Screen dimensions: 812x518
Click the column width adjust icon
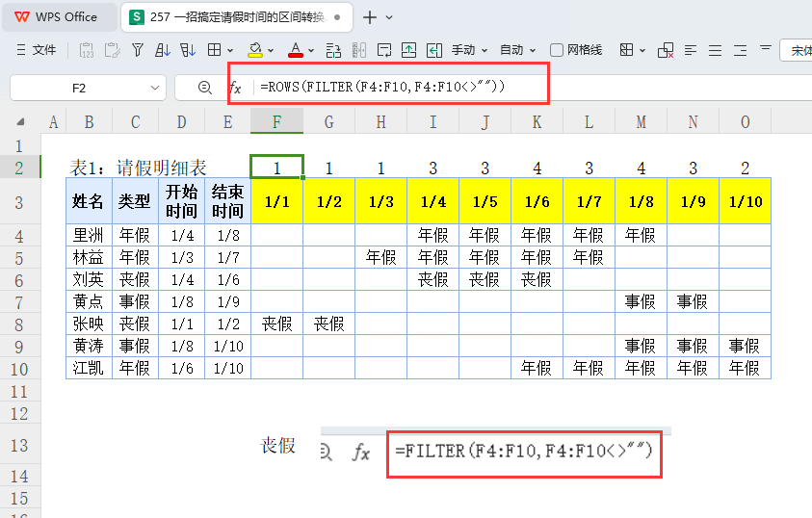pyautogui.click(x=359, y=50)
